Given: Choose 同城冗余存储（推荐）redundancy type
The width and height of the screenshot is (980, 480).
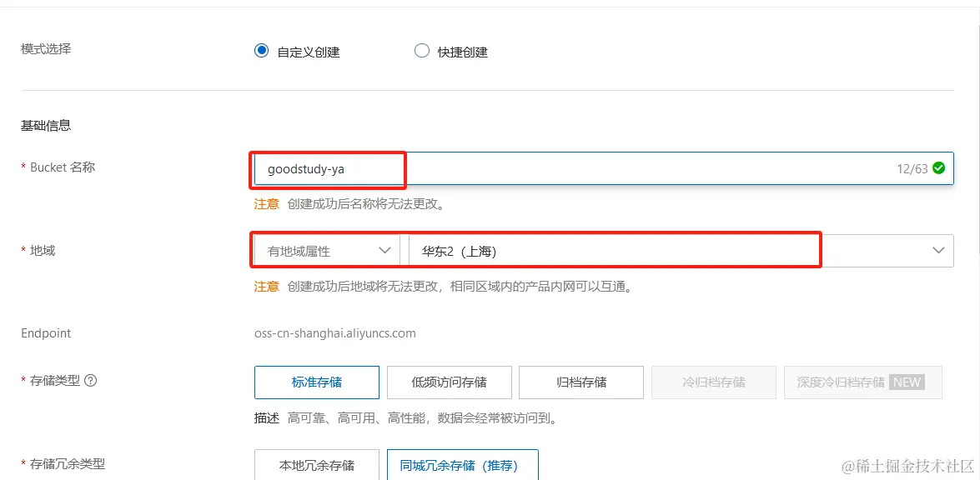Looking at the screenshot, I should tap(463, 465).
